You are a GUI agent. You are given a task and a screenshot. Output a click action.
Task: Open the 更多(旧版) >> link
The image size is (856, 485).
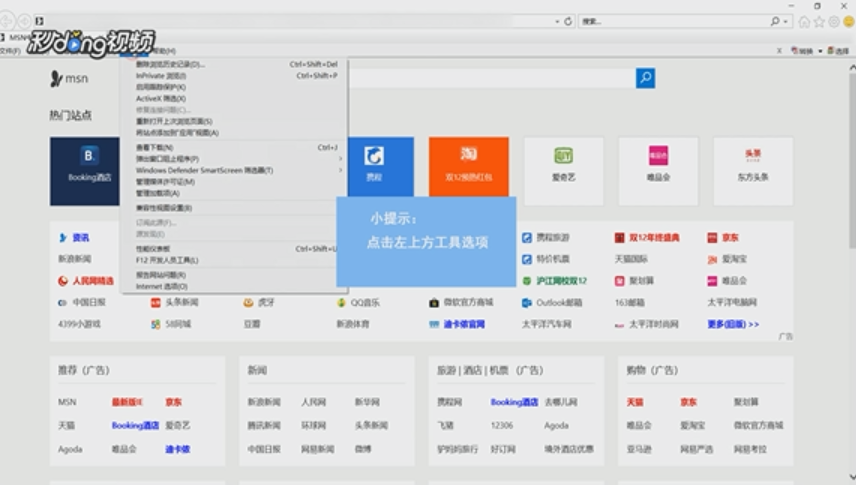coord(733,324)
